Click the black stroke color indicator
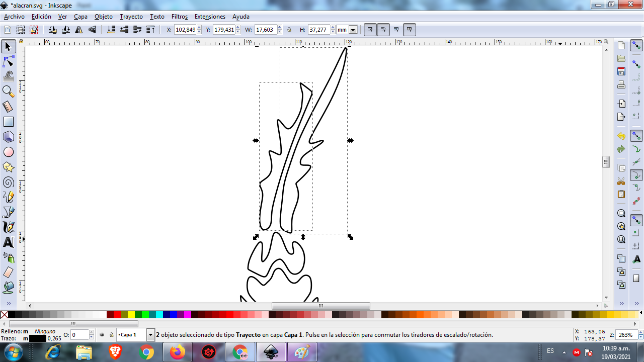 coord(38,338)
